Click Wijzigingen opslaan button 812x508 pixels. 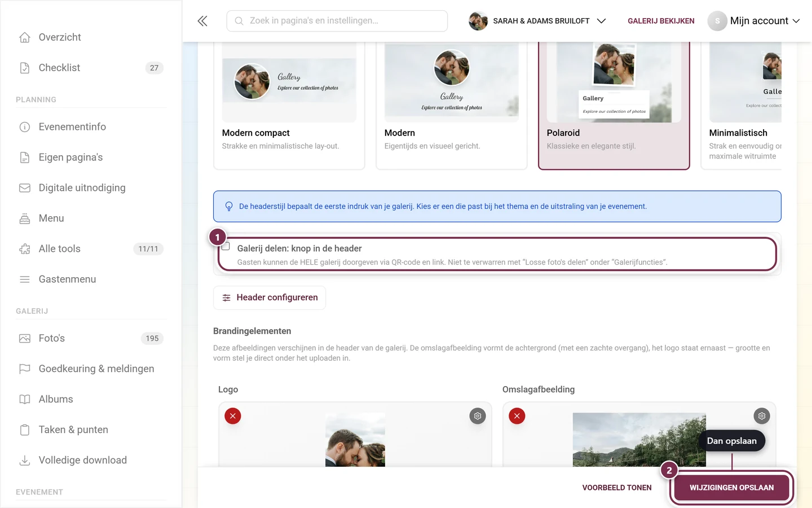731,488
